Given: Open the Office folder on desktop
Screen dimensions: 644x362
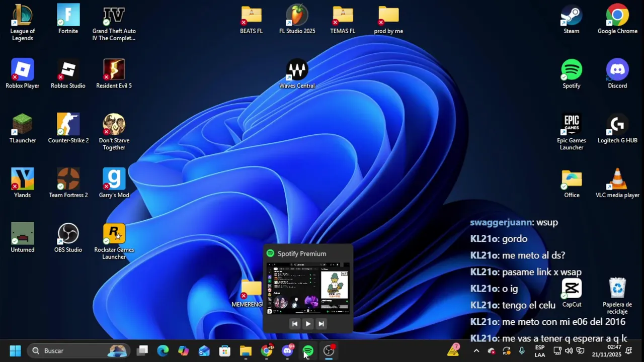Looking at the screenshot, I should [x=572, y=183].
